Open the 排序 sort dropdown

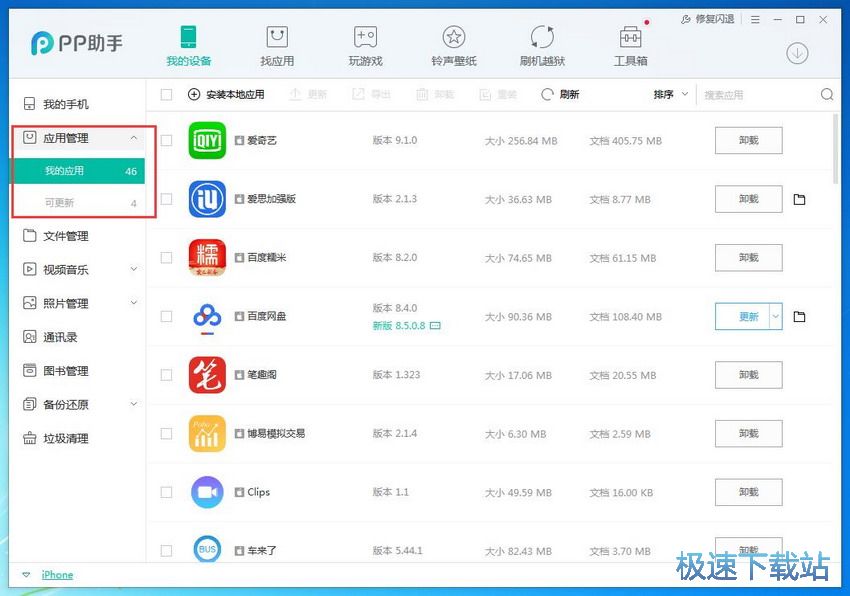[671, 94]
